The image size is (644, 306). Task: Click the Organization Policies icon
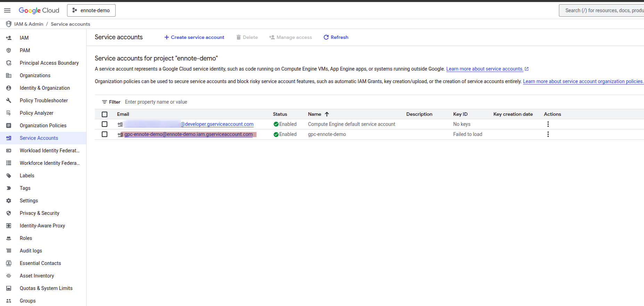pos(9,126)
